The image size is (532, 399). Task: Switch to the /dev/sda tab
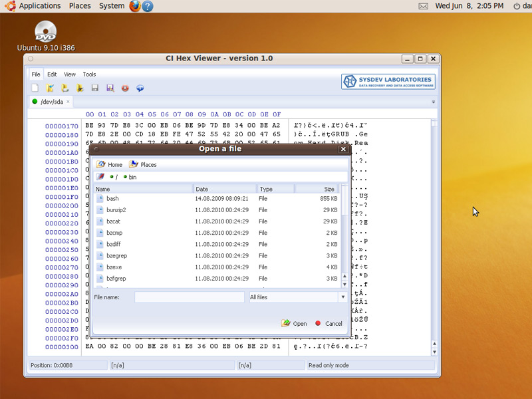click(x=53, y=102)
